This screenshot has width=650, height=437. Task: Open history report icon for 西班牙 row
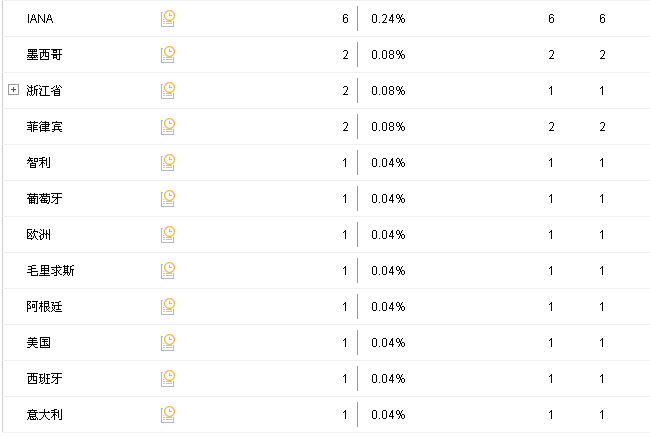pyautogui.click(x=168, y=379)
